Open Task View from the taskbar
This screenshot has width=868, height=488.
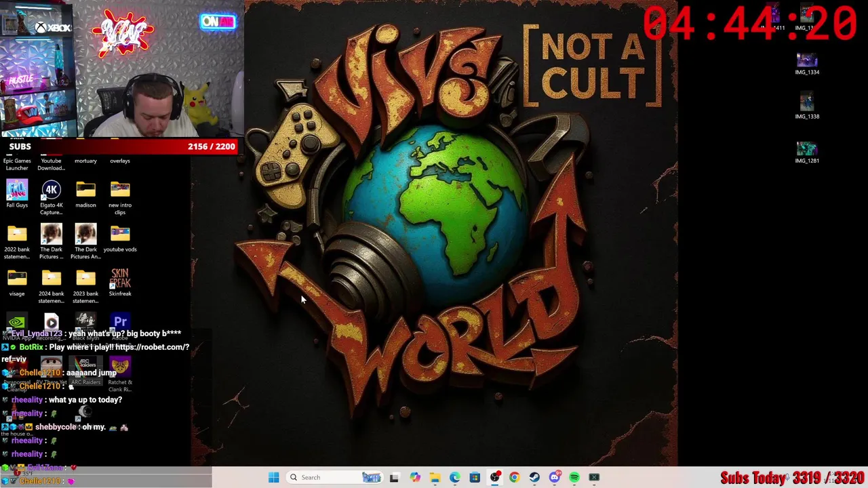click(x=394, y=477)
